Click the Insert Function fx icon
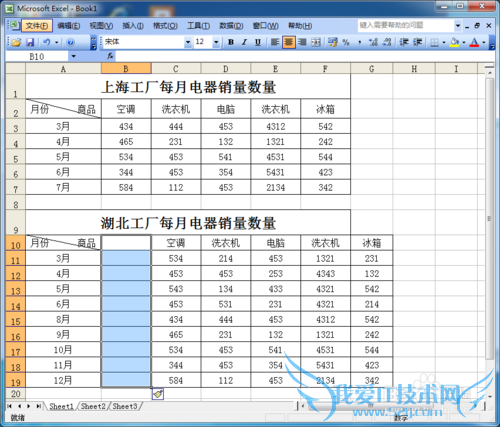Image resolution: width=500 pixels, height=427 pixels. tap(110, 56)
